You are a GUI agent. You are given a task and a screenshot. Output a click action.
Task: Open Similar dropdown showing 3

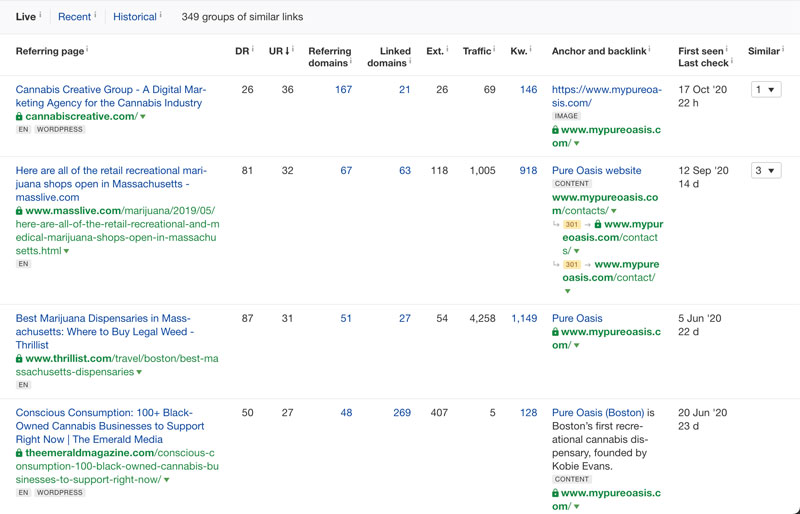pyautogui.click(x=766, y=171)
